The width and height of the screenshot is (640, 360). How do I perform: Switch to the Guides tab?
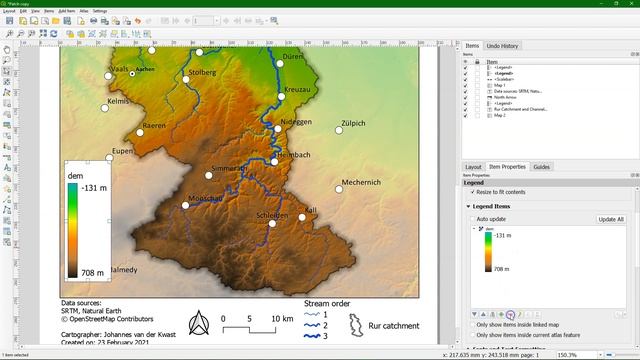pos(541,167)
